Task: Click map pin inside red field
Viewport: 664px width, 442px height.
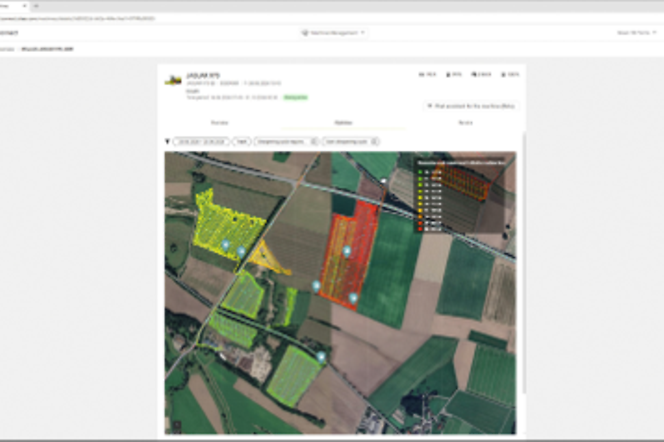Action: click(x=347, y=251)
